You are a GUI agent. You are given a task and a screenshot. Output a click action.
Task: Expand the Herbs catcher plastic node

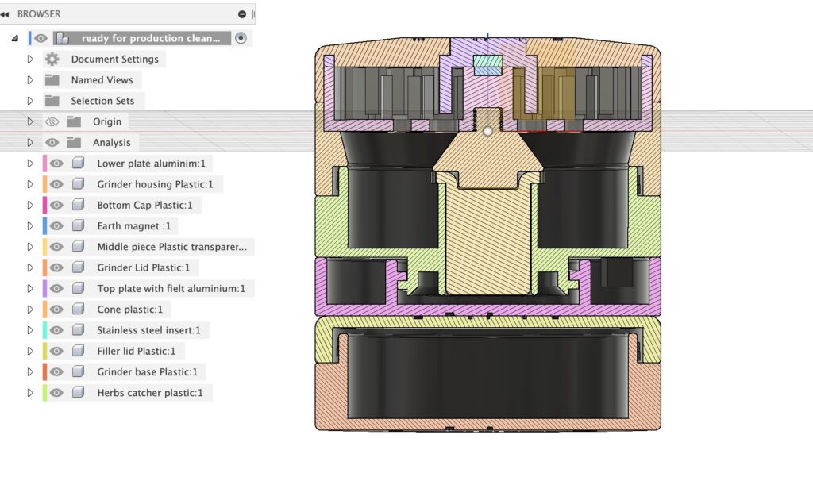point(31,393)
